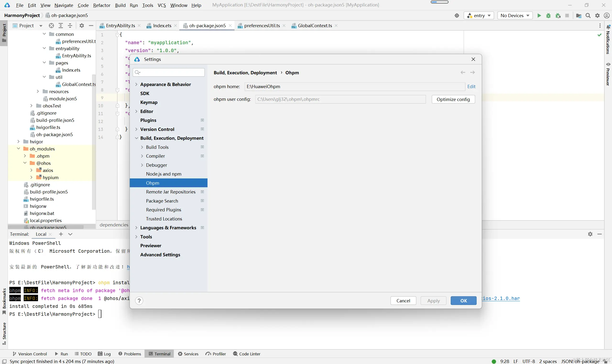The width and height of the screenshot is (612, 364).
Task: Click the Optimize config button
Action: click(453, 99)
